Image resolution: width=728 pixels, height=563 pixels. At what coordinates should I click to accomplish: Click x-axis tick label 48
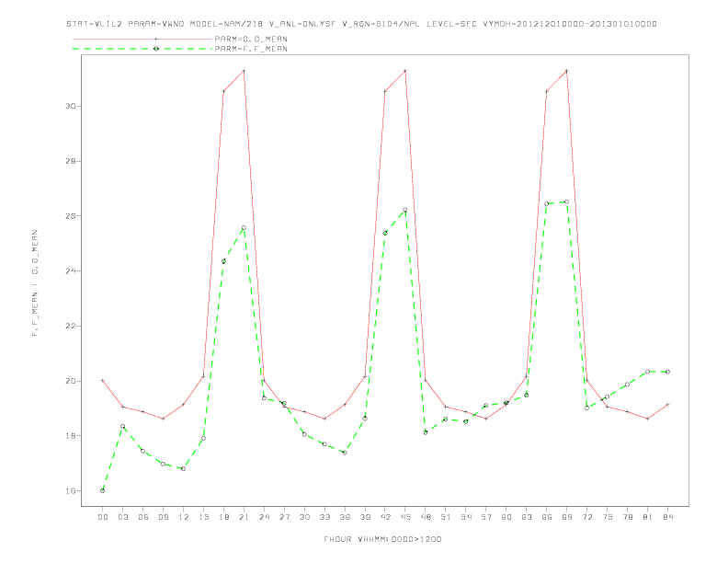click(x=426, y=517)
